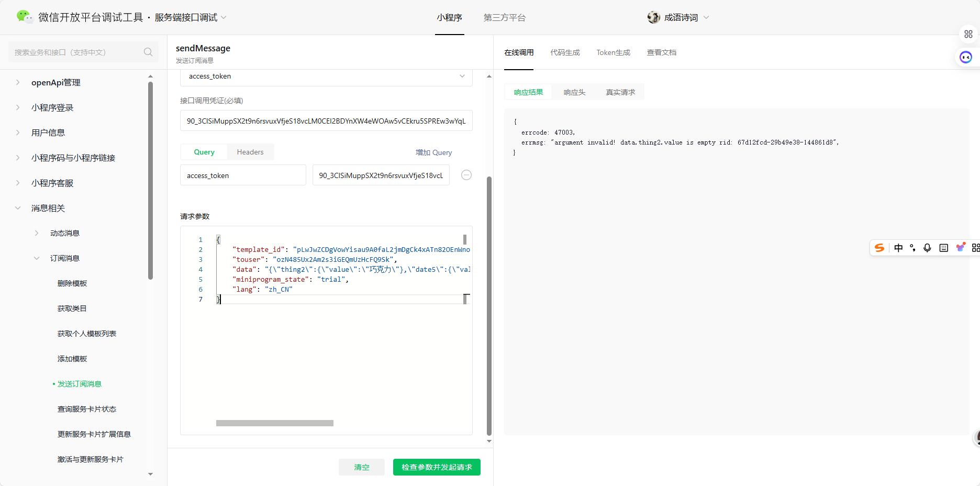Select the 代码生成 tab

[565, 52]
